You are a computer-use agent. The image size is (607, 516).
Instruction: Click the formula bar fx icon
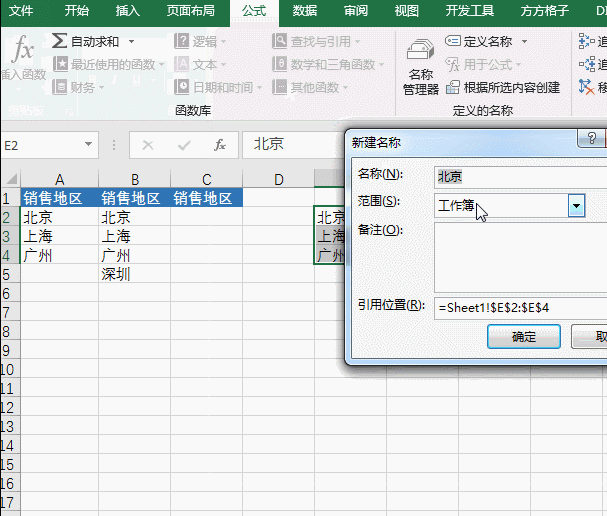[x=220, y=146]
